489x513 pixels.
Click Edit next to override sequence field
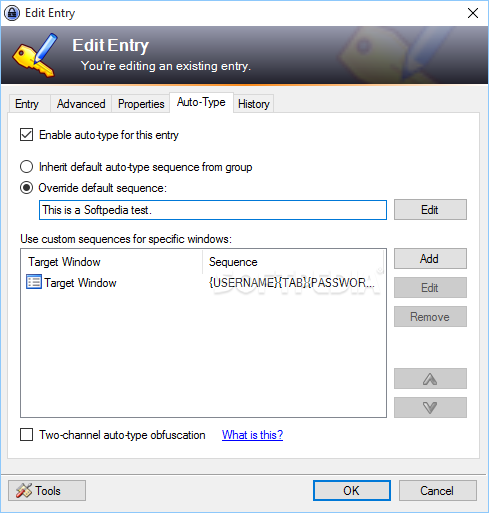tap(430, 210)
